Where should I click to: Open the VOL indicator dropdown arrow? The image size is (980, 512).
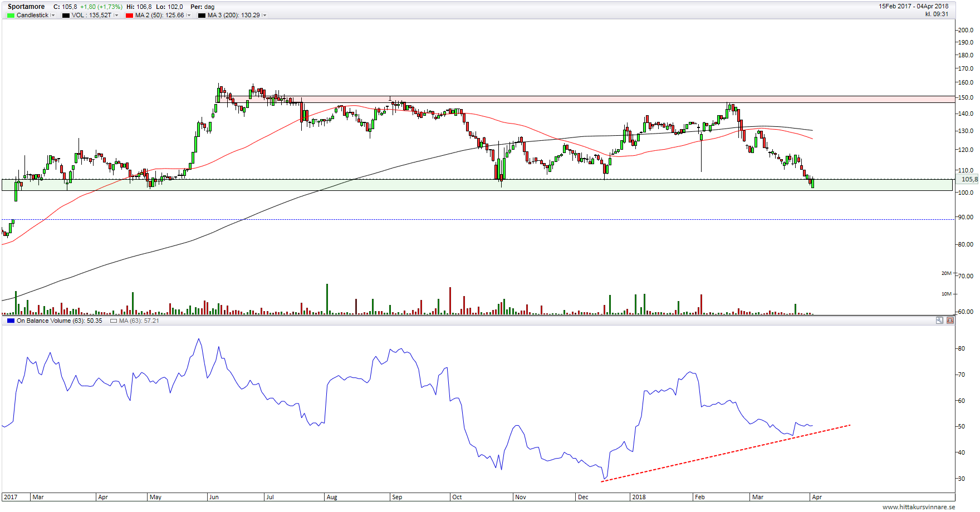(116, 16)
